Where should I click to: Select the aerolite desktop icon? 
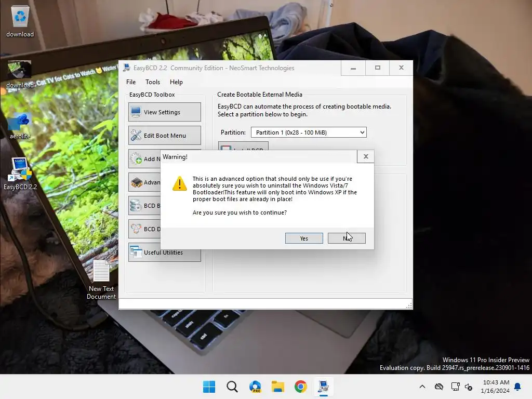(x=20, y=126)
